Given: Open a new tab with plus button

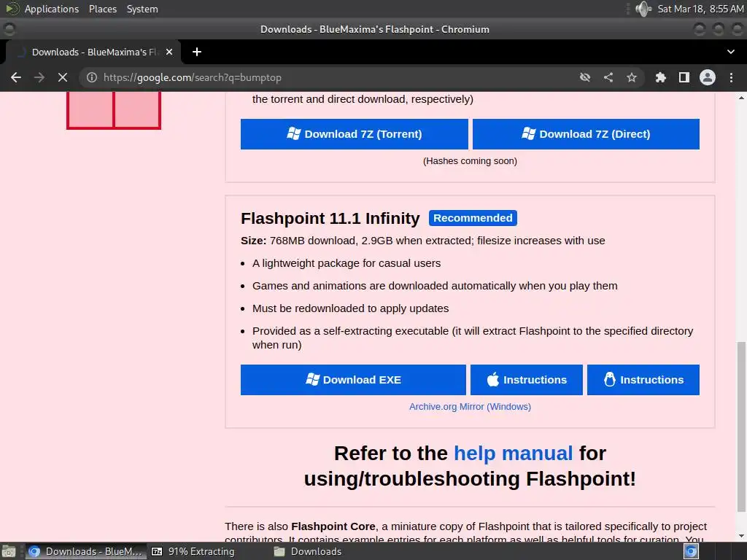Looking at the screenshot, I should 197,52.
